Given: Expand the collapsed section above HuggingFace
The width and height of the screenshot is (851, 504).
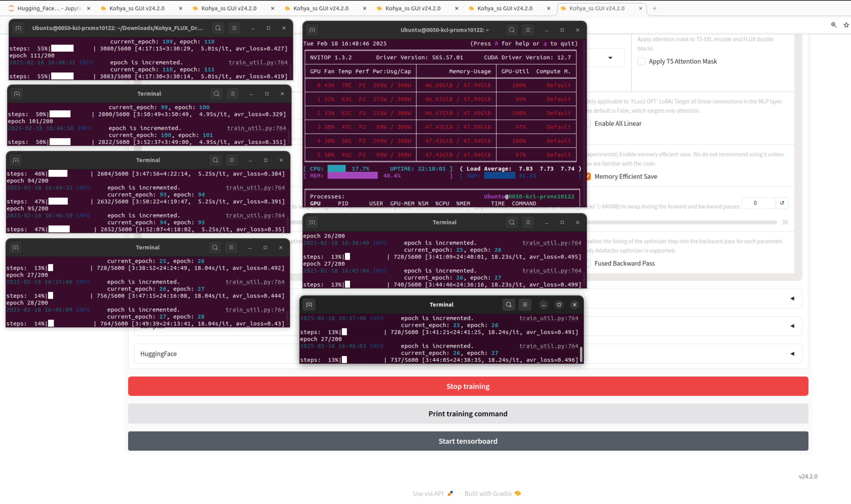Looking at the screenshot, I should 792,326.
